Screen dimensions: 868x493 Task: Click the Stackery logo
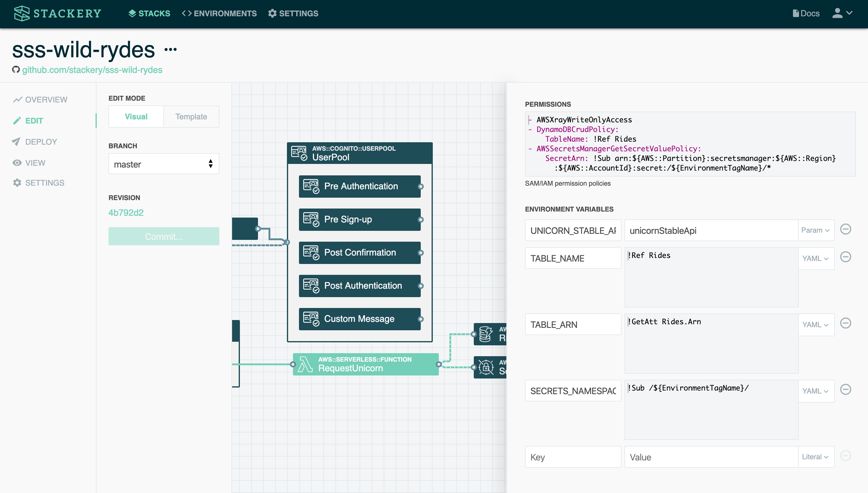click(58, 14)
